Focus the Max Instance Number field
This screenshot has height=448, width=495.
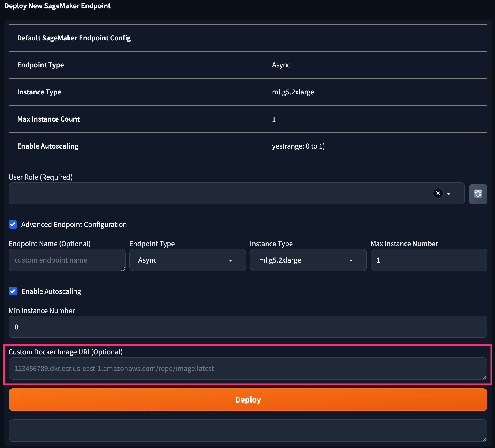pyautogui.click(x=429, y=260)
